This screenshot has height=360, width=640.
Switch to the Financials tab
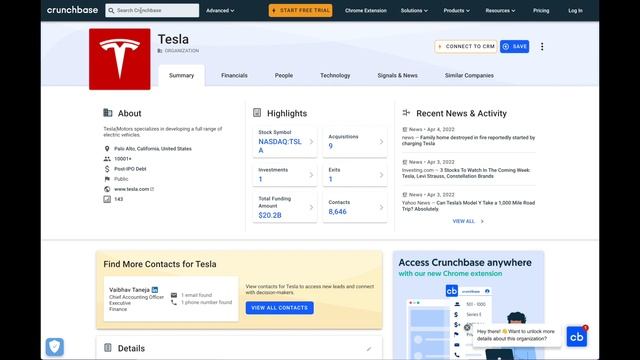[x=234, y=76]
